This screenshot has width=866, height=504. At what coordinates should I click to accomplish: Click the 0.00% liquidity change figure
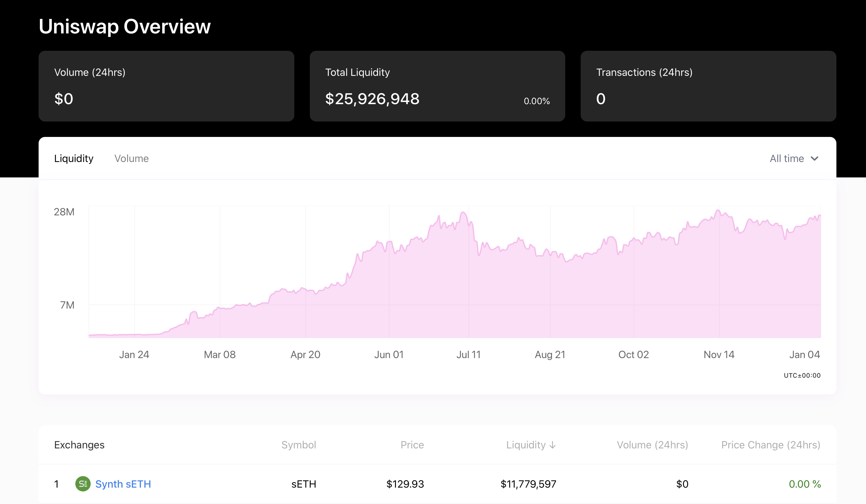pos(537,101)
